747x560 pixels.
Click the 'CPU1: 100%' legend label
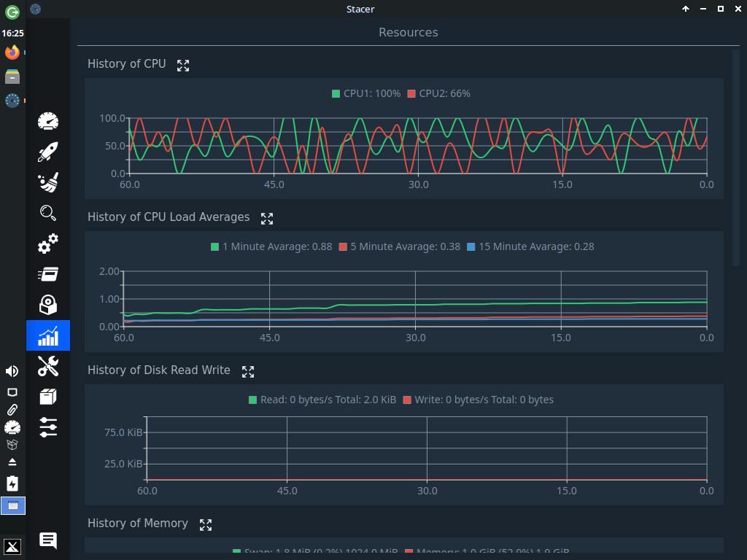pyautogui.click(x=372, y=94)
